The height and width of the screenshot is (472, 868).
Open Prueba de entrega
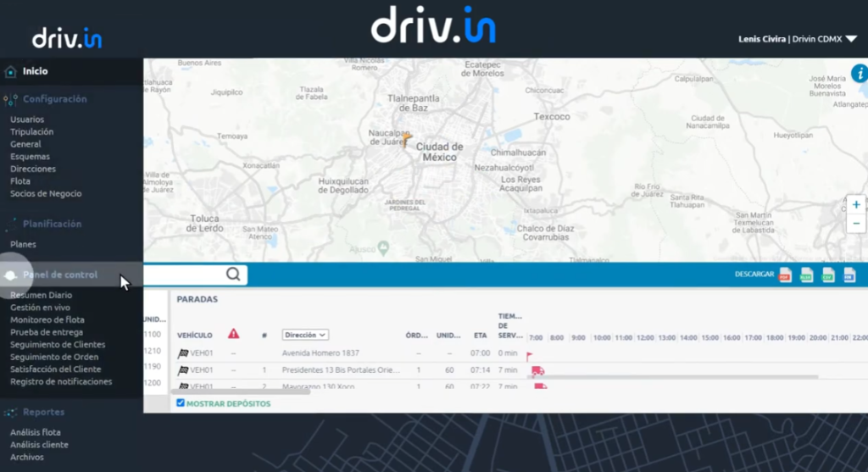tap(47, 332)
